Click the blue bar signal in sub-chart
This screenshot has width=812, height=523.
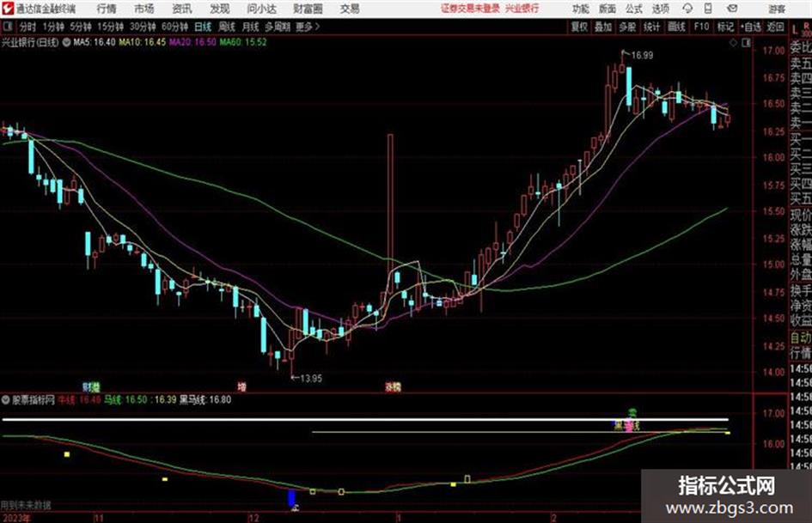pyautogui.click(x=291, y=498)
